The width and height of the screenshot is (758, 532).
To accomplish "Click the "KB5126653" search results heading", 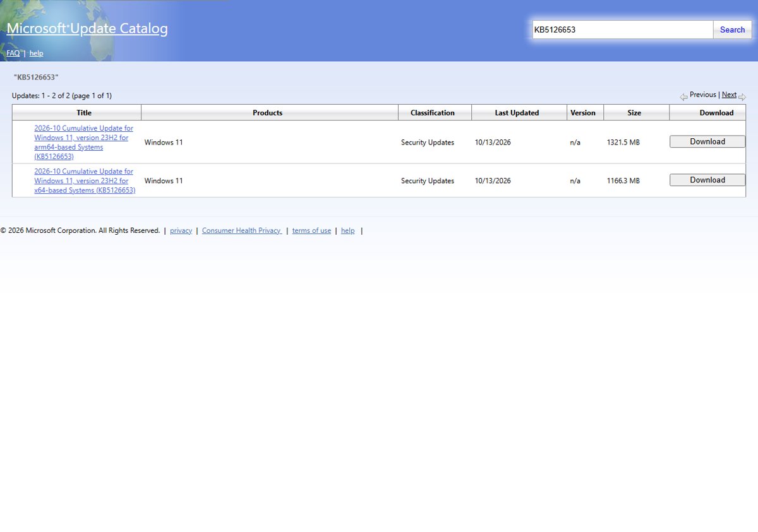I will pyautogui.click(x=36, y=77).
